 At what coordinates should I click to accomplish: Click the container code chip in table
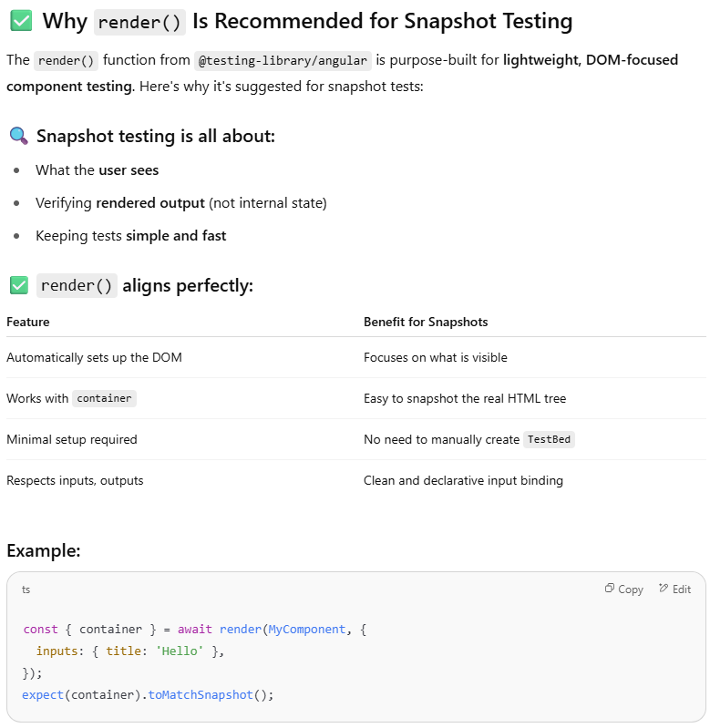click(x=104, y=398)
